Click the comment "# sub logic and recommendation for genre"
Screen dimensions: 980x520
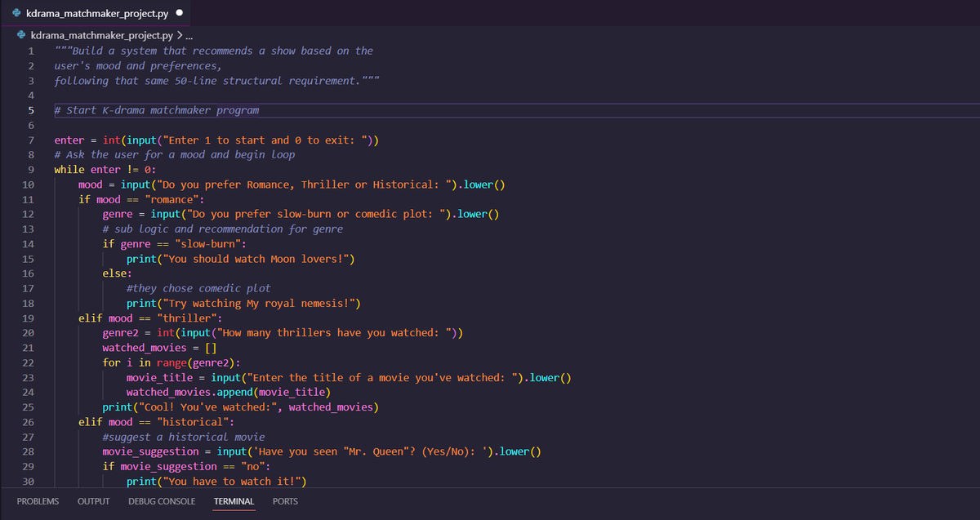(223, 229)
